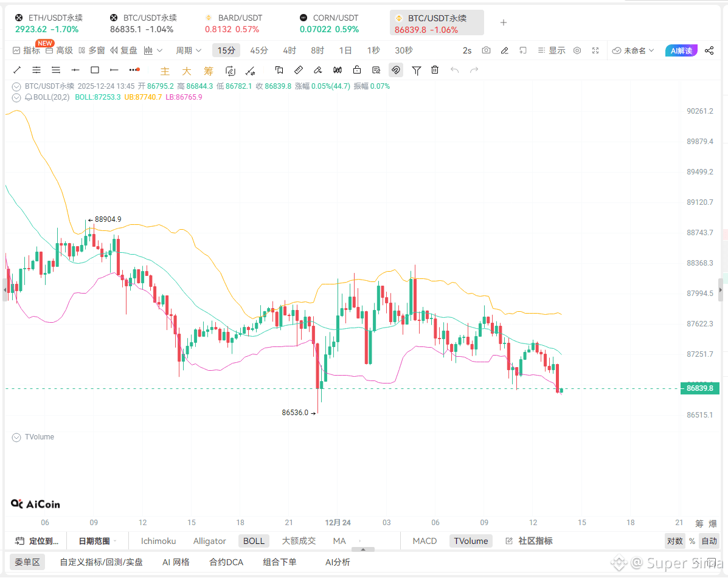Open the chart type dropdown
This screenshot has width=728, height=578.
(153, 50)
